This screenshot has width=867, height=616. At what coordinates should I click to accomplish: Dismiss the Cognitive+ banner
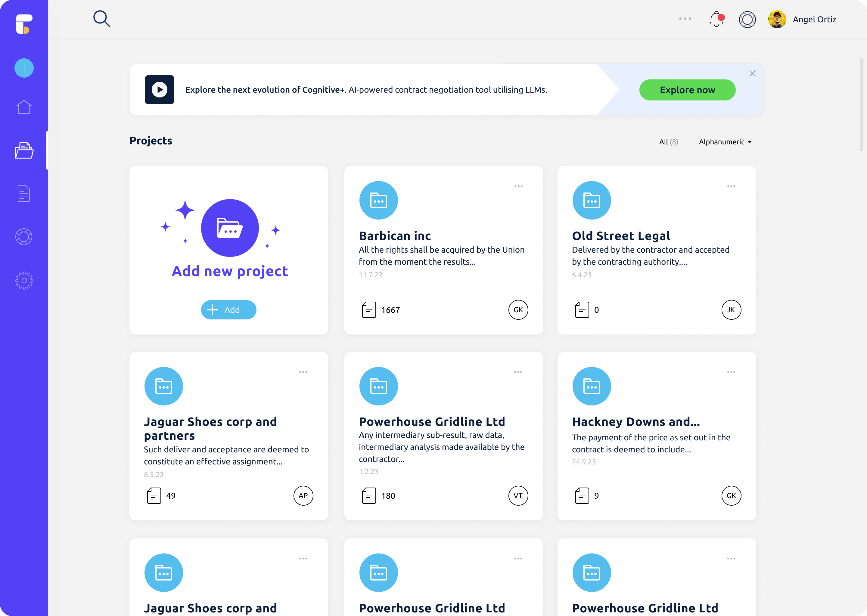752,74
